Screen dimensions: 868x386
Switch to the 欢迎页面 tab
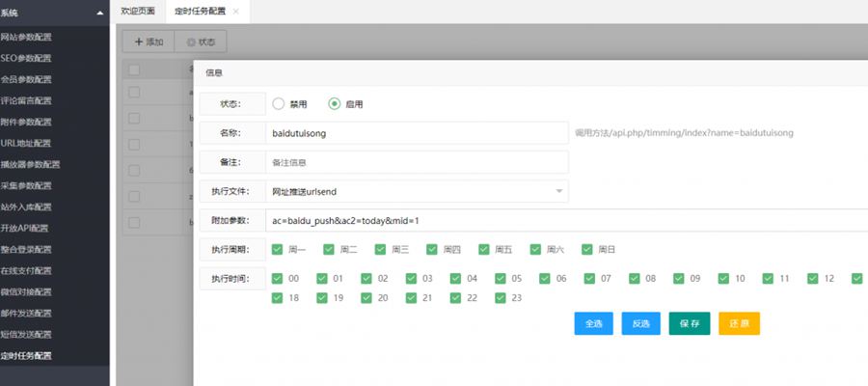[138, 12]
